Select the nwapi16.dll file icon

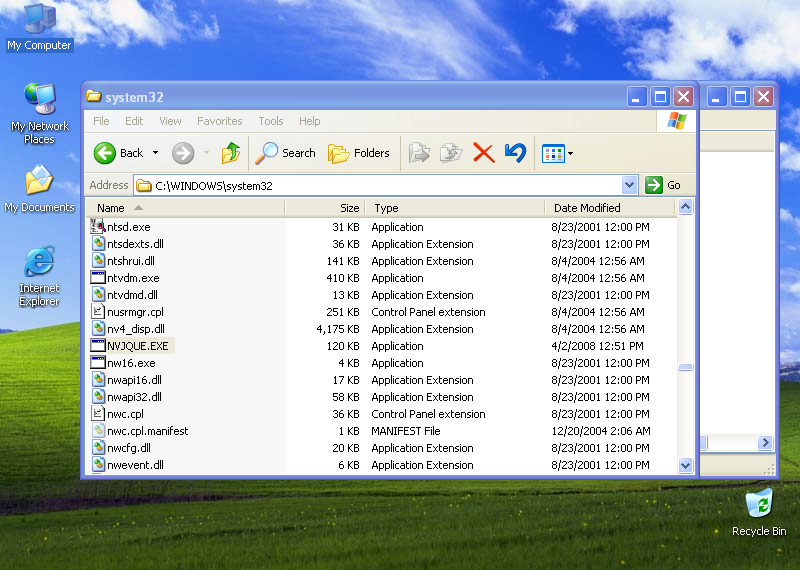[x=98, y=380]
